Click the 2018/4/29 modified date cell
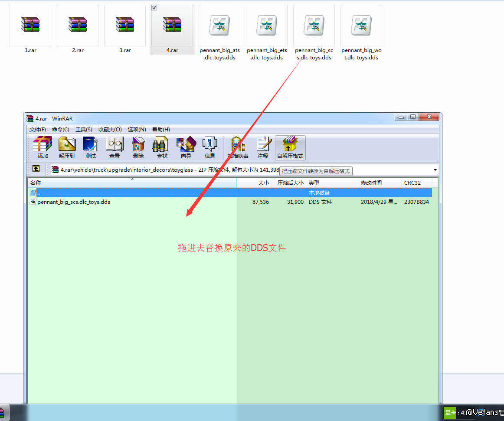Screen dimensions: 504x421 coord(379,202)
